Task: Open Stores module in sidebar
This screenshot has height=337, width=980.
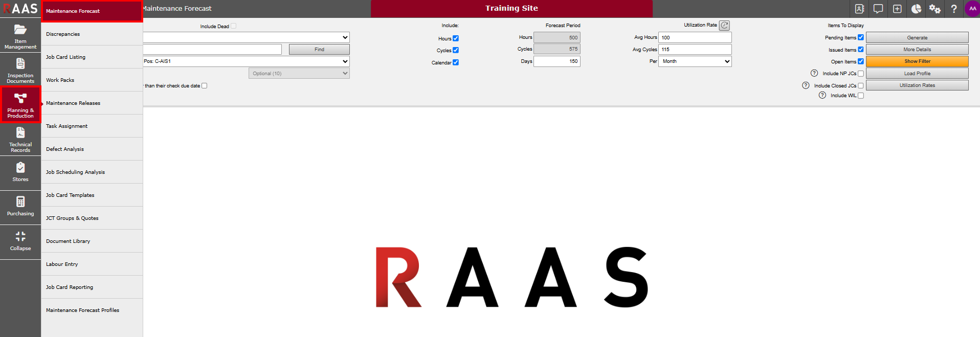Action: pos(20,173)
